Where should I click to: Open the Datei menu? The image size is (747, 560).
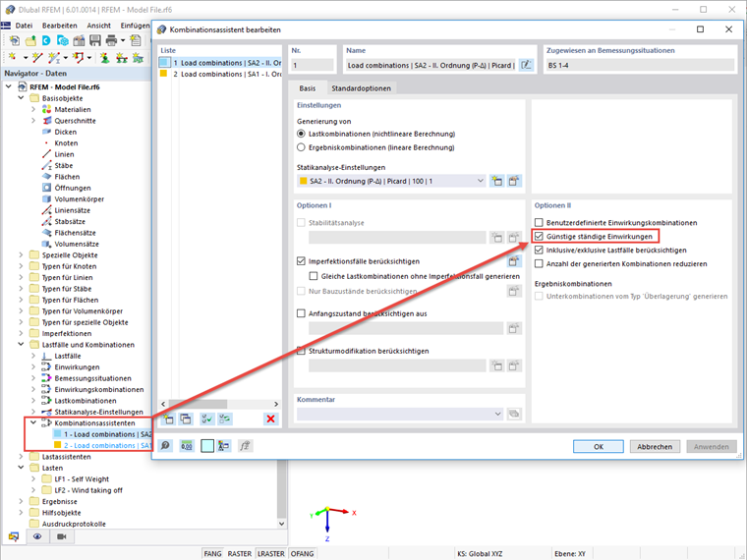[x=24, y=26]
